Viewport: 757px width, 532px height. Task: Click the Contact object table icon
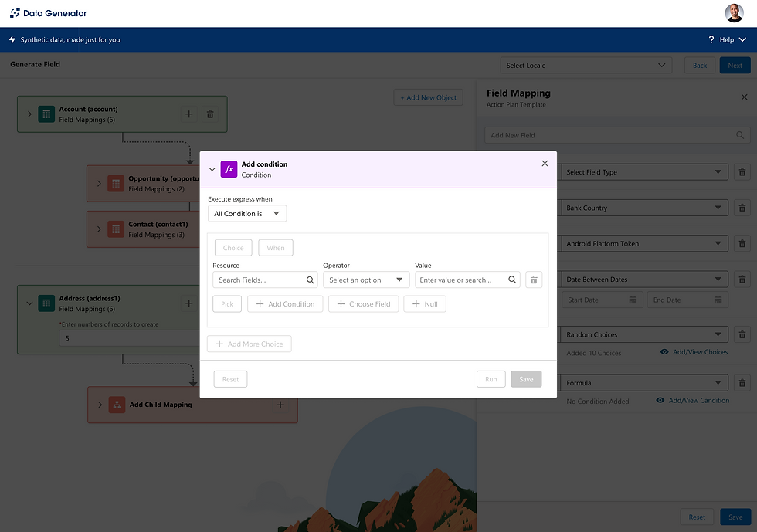point(116,229)
